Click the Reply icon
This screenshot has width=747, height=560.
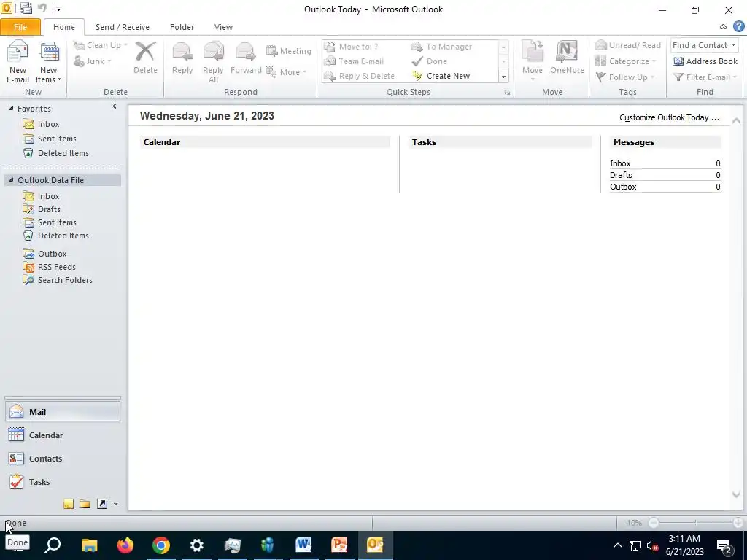[182, 58]
